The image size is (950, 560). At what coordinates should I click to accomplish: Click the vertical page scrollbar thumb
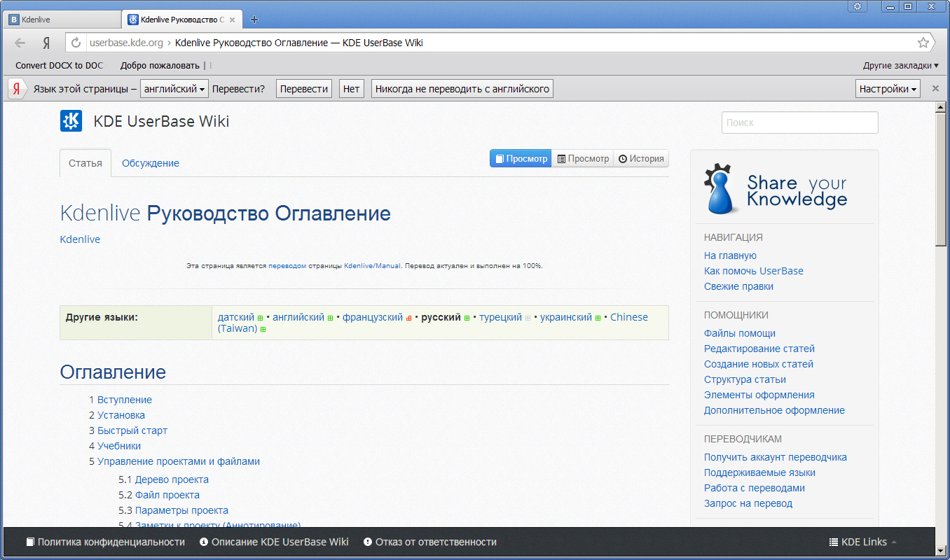[941, 179]
